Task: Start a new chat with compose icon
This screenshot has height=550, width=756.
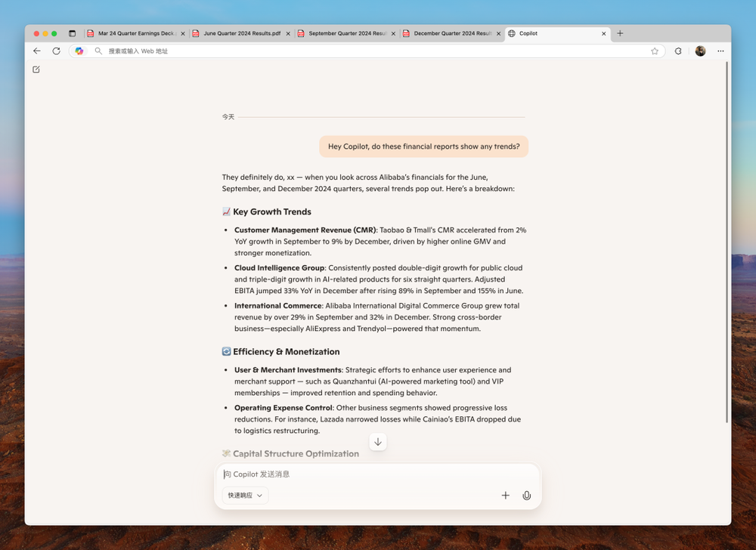Action: point(36,70)
